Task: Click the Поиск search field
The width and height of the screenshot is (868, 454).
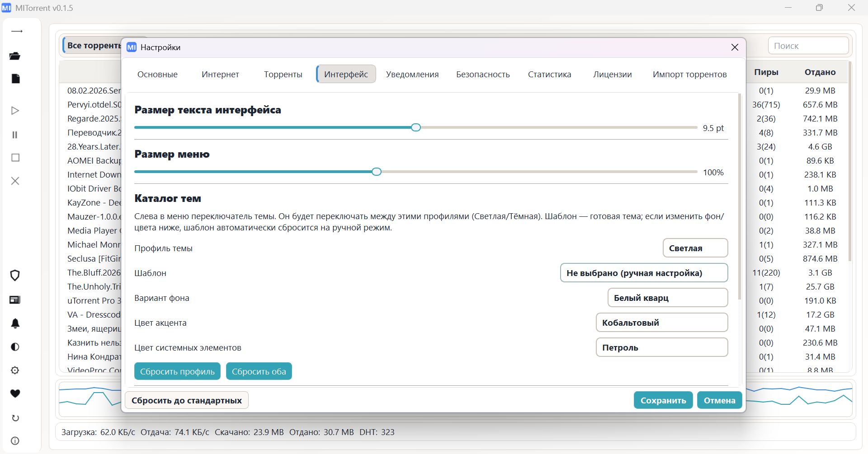Action: (x=808, y=46)
